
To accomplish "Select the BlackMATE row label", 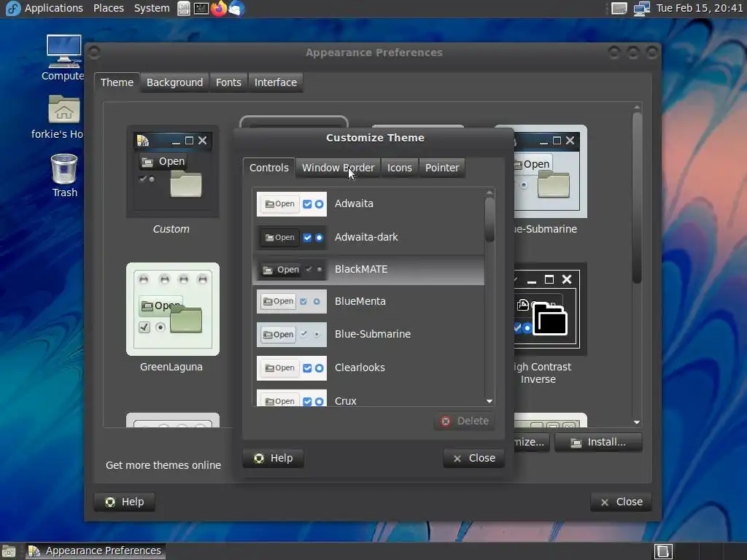I will [360, 269].
